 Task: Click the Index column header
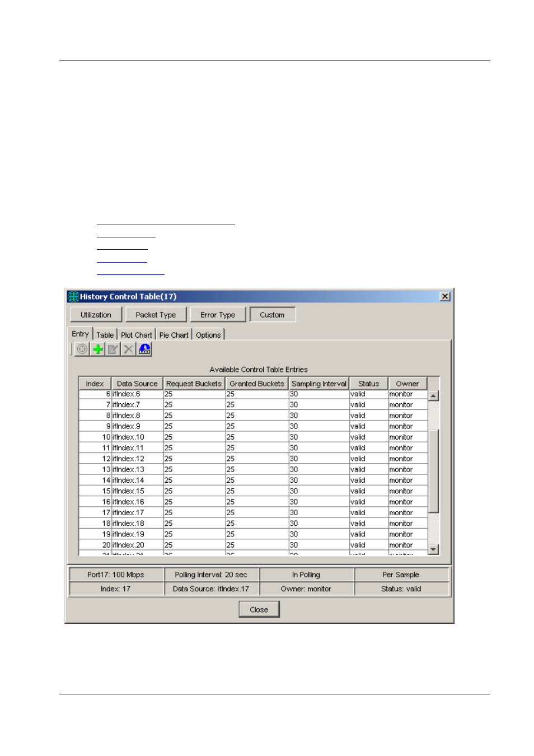click(x=95, y=384)
